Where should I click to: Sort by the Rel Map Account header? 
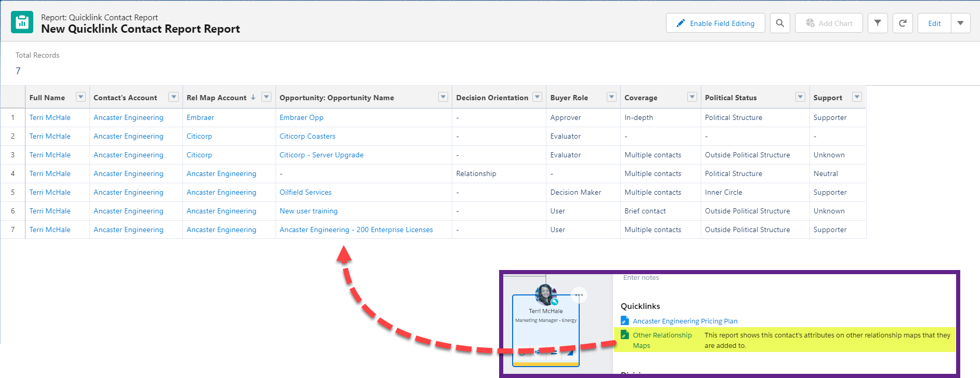tap(216, 98)
